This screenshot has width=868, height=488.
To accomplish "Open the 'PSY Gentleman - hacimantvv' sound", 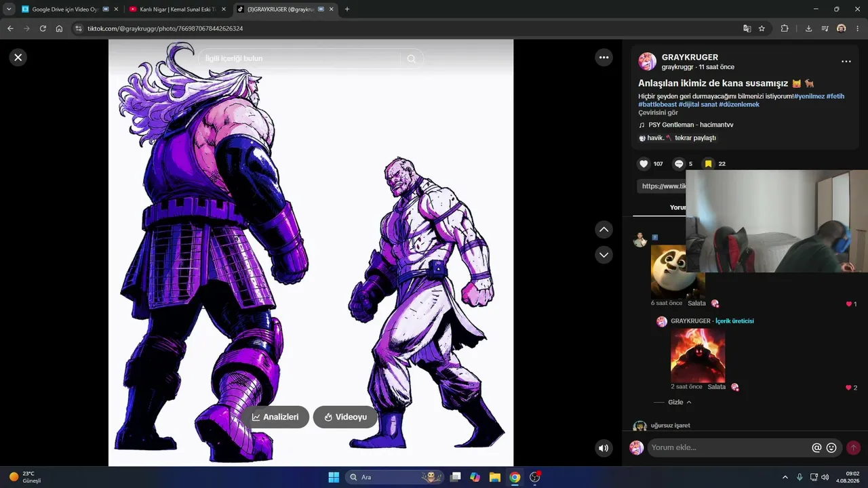I will 690,125.
